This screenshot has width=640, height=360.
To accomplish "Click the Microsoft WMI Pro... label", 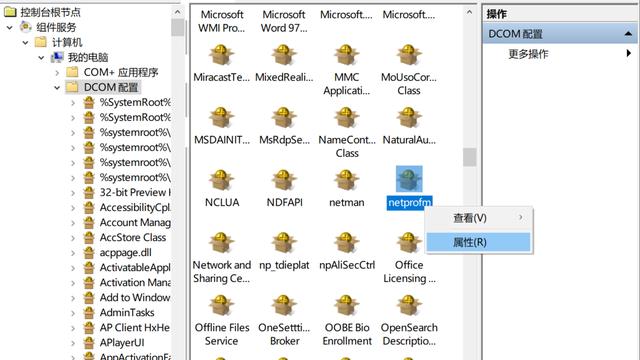I will point(222,21).
